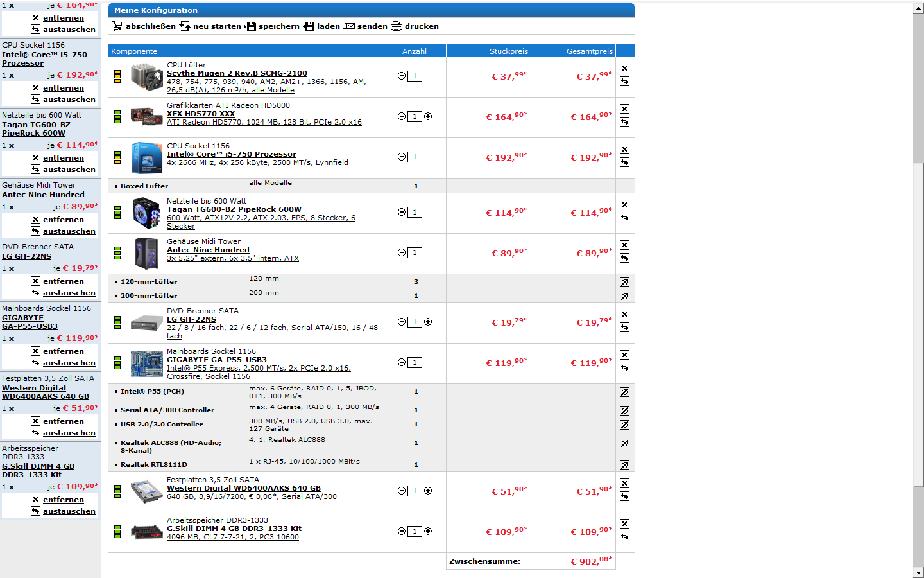Swap GIGABYTE GA-P55-USB3 using table exchange icon

coord(624,368)
